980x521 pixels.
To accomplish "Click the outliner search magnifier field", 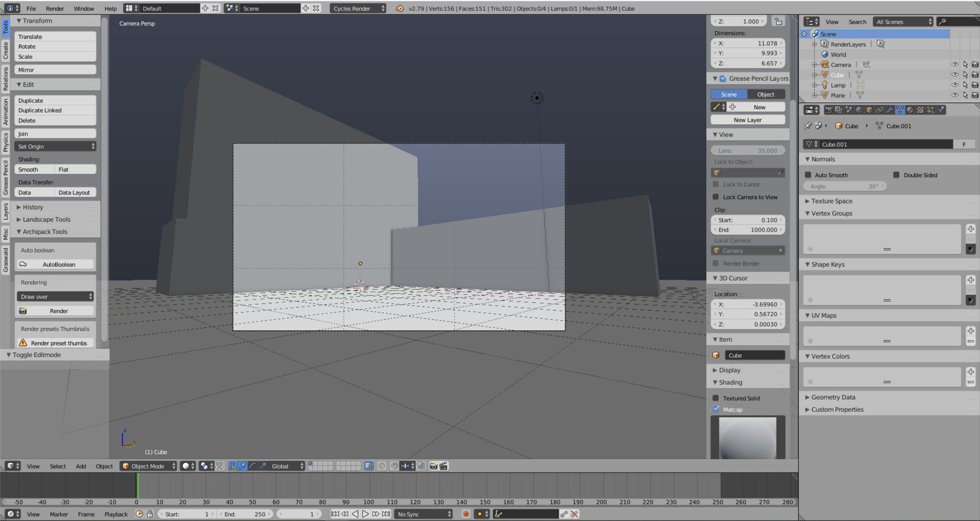I will (x=957, y=21).
